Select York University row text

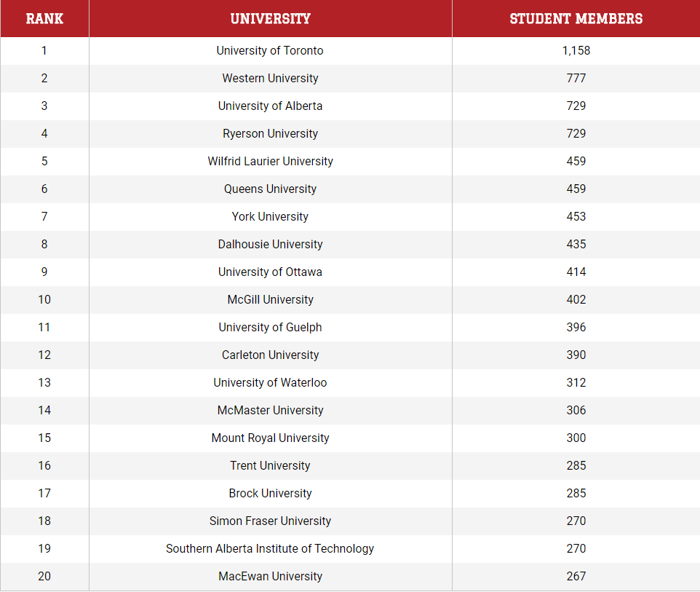(x=271, y=217)
